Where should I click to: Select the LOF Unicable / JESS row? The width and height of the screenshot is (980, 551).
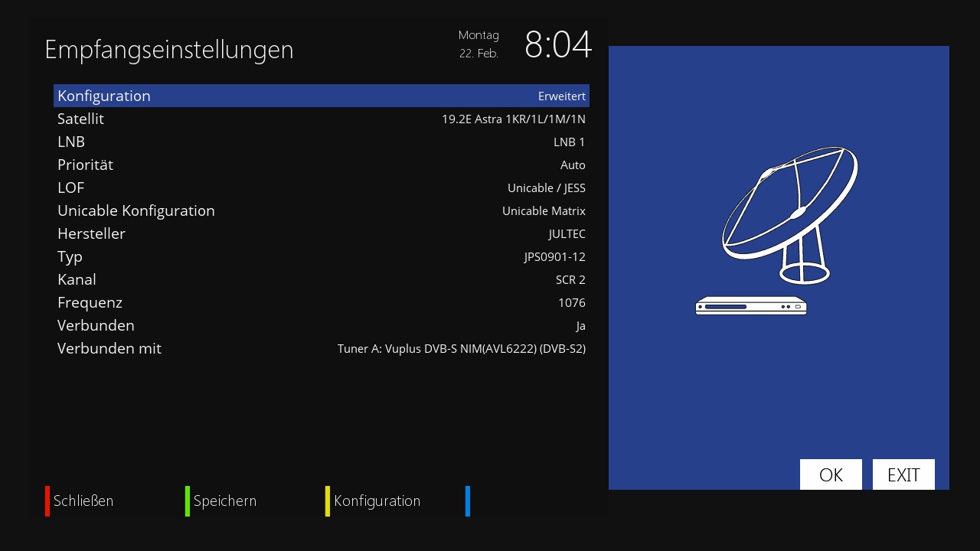(x=322, y=187)
